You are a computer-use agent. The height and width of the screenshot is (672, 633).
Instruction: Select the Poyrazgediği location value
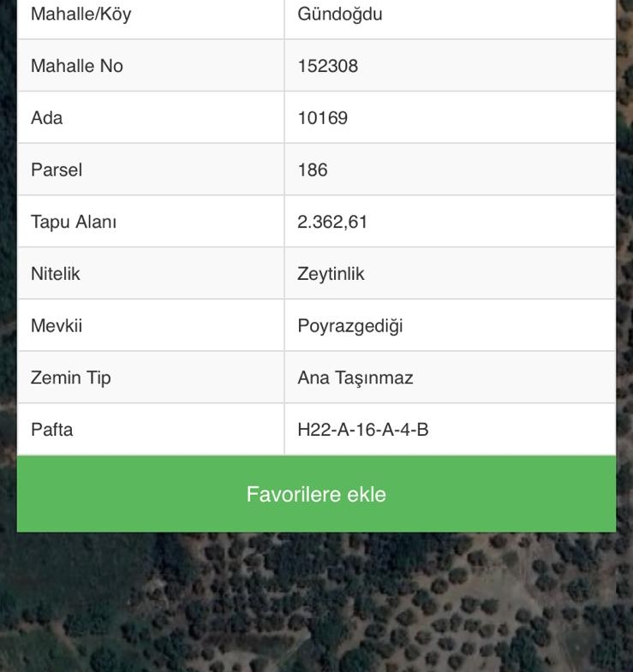[349, 326]
